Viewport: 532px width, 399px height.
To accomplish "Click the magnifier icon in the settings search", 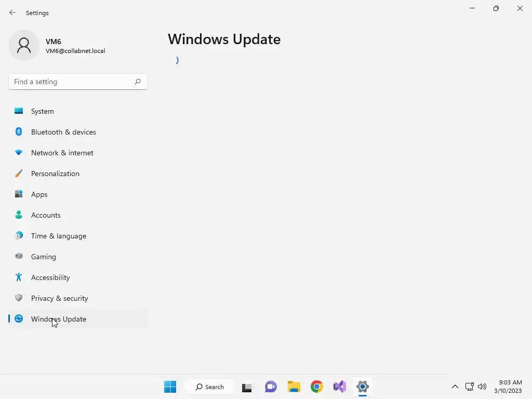I will coord(137,82).
